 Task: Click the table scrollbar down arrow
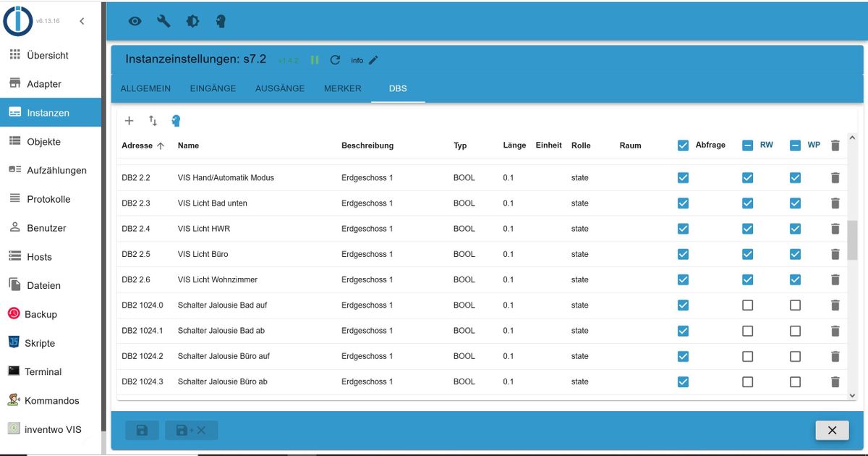[852, 395]
